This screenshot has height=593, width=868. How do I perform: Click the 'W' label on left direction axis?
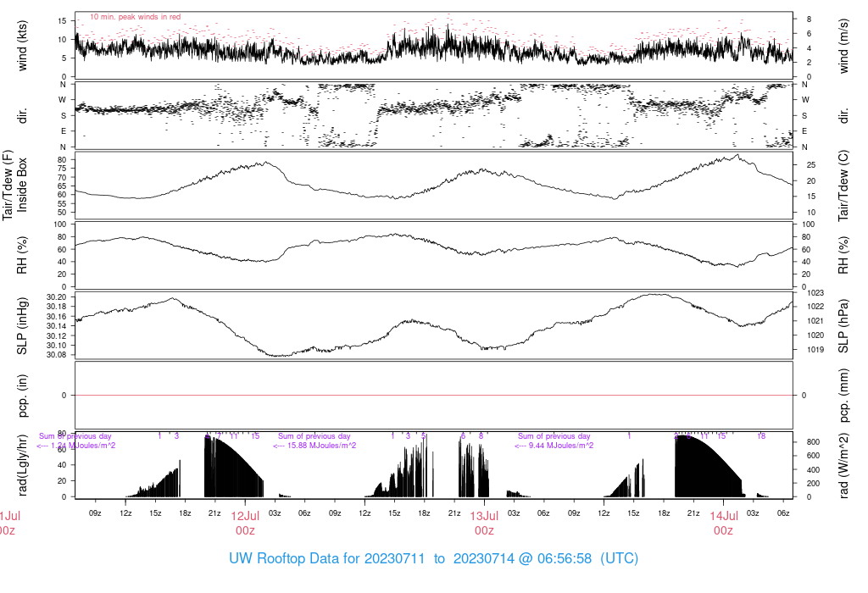(x=63, y=100)
